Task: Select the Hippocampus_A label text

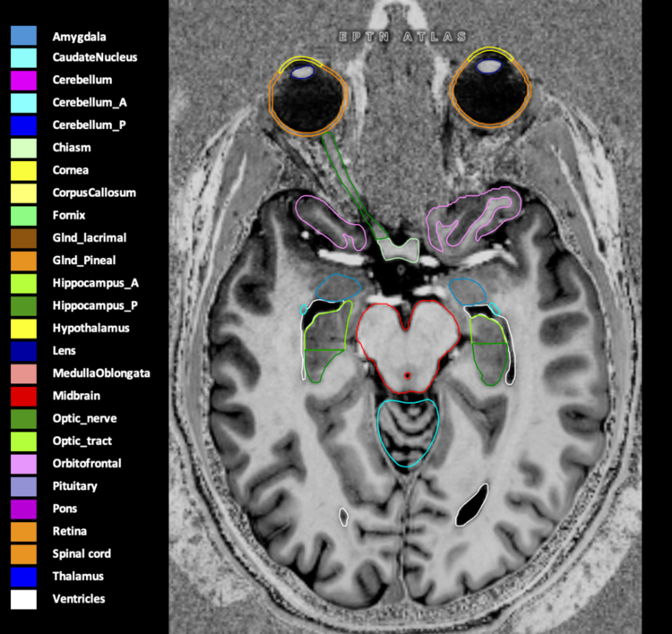Action: (x=96, y=283)
